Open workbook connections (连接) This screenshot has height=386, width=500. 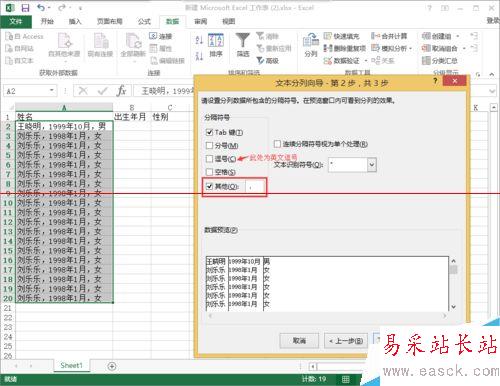[160, 36]
